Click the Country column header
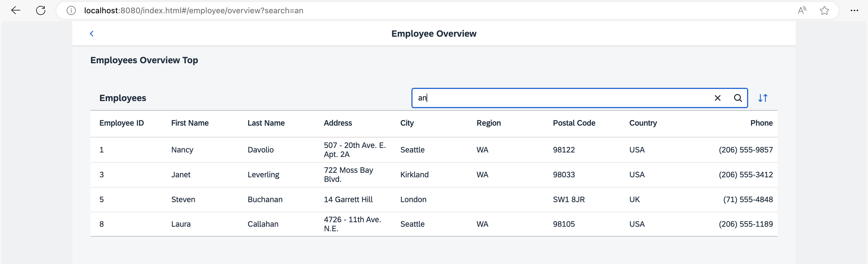This screenshot has width=868, height=264. coord(643,123)
